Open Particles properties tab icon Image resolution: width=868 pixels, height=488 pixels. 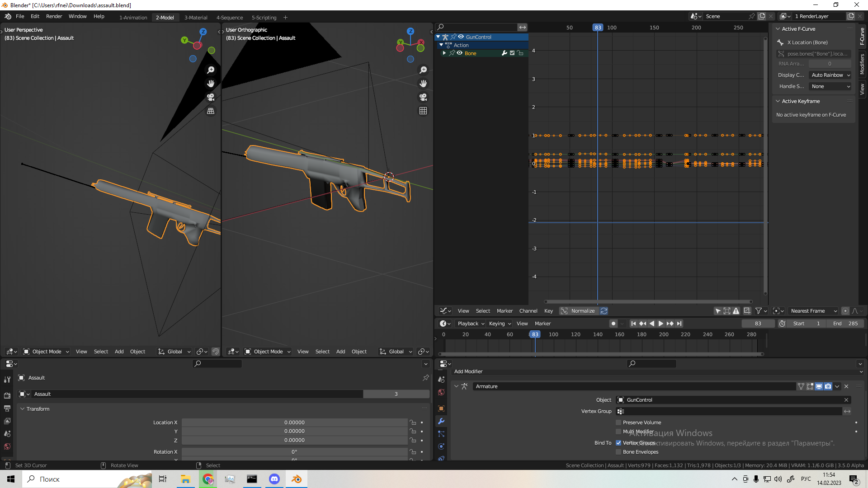pos(441,434)
